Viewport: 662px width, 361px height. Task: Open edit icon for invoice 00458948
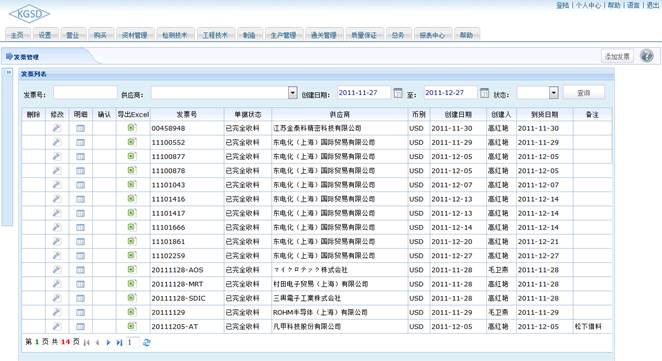point(57,128)
